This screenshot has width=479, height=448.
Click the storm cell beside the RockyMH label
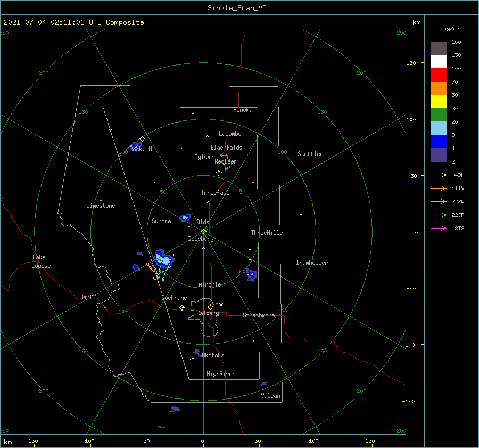tap(136, 145)
